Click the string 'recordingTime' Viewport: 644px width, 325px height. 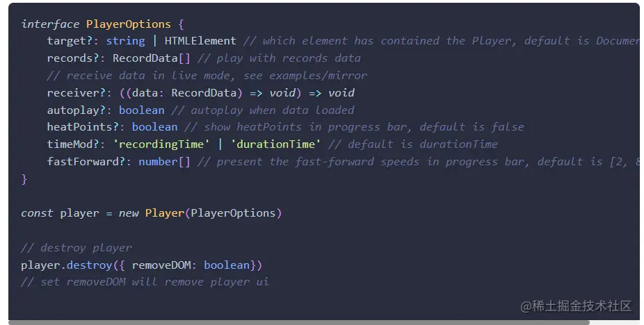tap(161, 144)
